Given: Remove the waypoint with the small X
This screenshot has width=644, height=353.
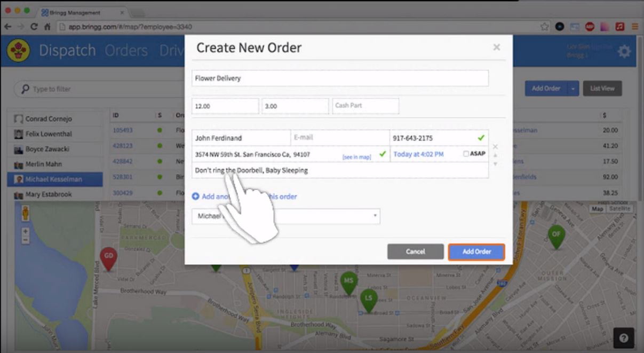Looking at the screenshot, I should pos(495,146).
